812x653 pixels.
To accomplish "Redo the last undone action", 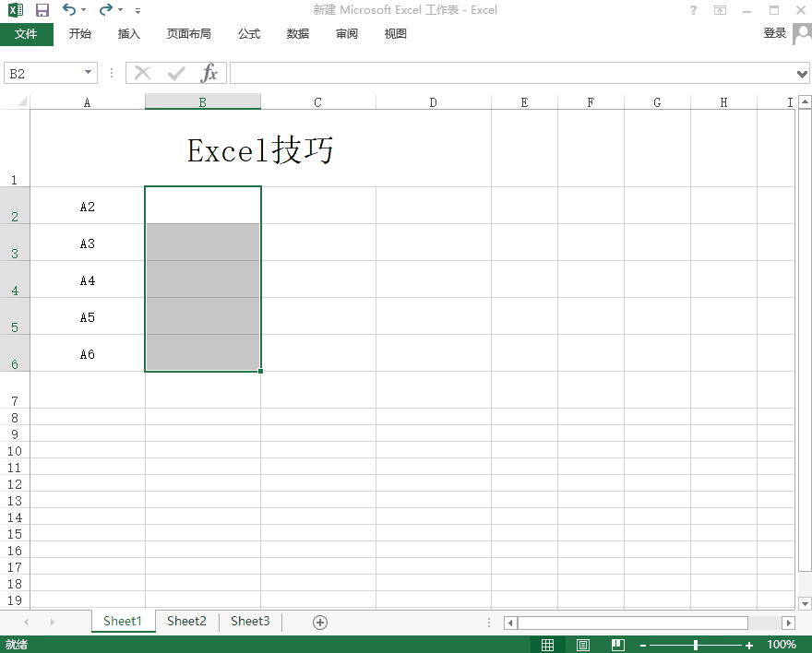I will click(105, 9).
